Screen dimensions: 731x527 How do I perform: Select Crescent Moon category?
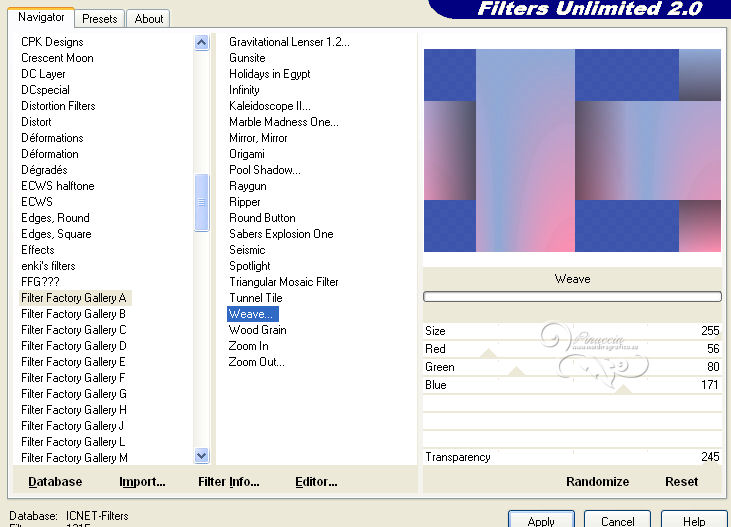pyautogui.click(x=57, y=58)
